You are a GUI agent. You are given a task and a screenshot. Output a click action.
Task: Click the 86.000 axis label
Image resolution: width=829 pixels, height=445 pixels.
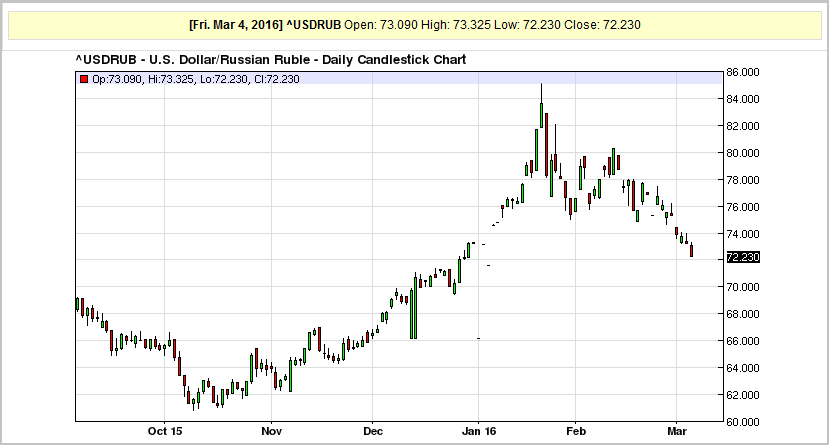pos(743,72)
